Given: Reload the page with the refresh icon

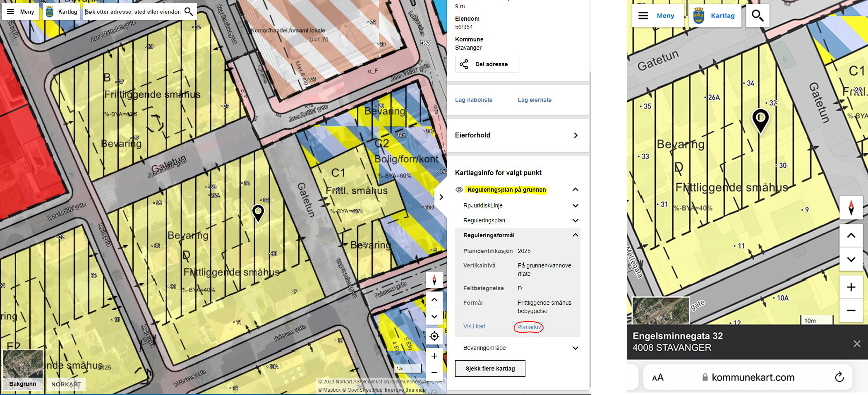Looking at the screenshot, I should point(839,377).
